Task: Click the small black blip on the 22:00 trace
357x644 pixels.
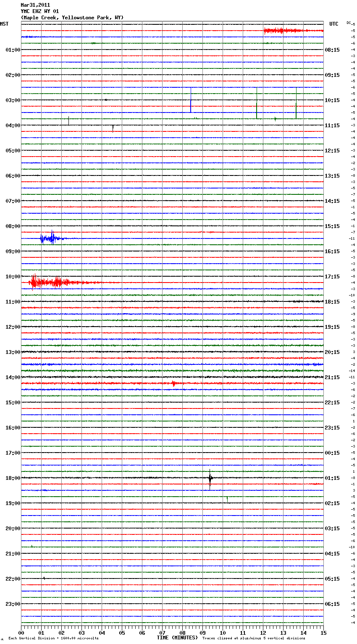Action: (44, 578)
